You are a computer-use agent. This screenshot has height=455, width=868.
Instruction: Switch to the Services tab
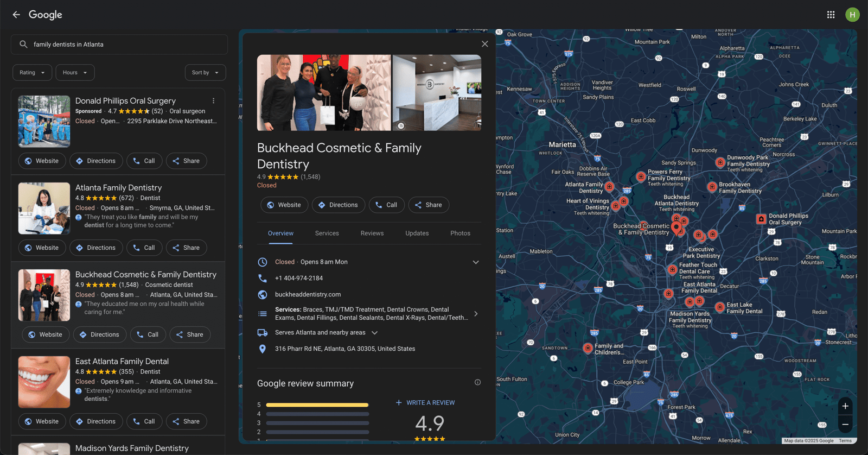tap(327, 233)
